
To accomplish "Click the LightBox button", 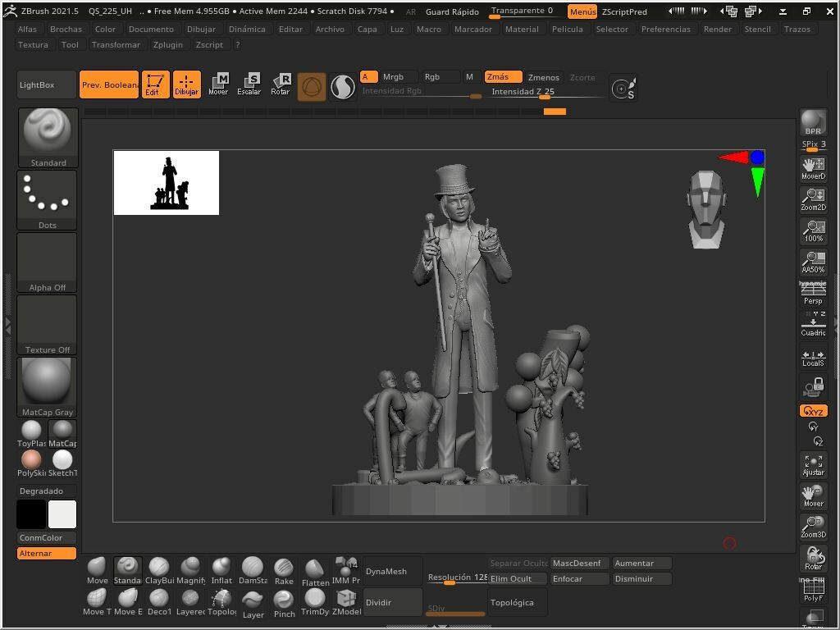I will click(47, 84).
